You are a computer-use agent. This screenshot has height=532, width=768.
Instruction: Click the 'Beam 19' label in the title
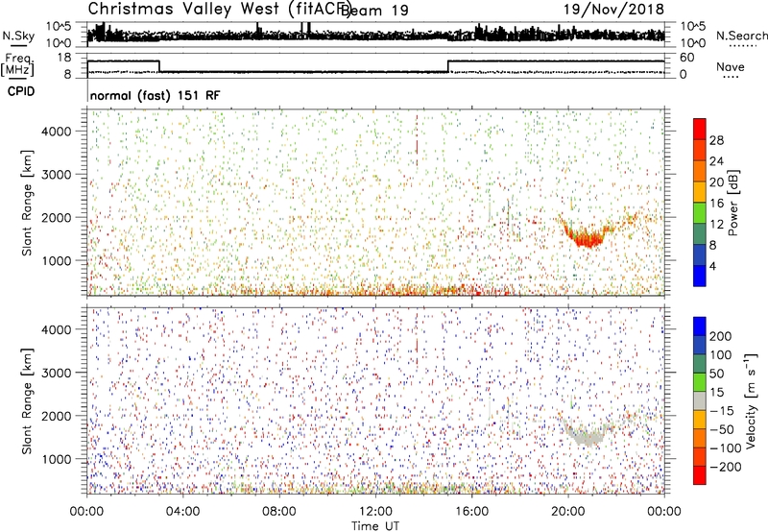click(x=374, y=10)
